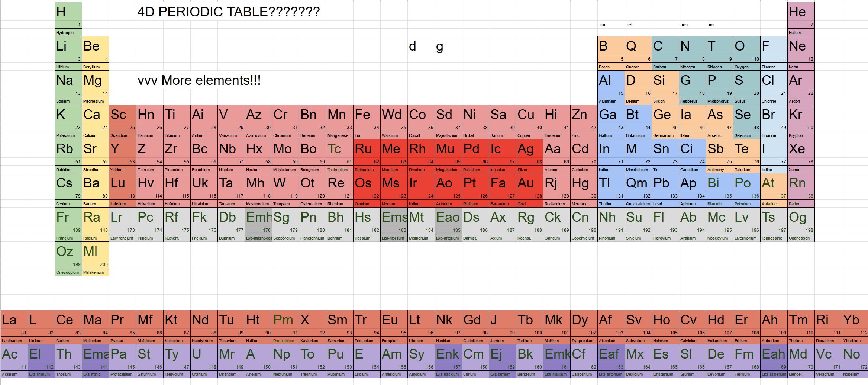868x385 pixels.
Task: Select the "Malakenium" name cell
Action: [x=96, y=272]
